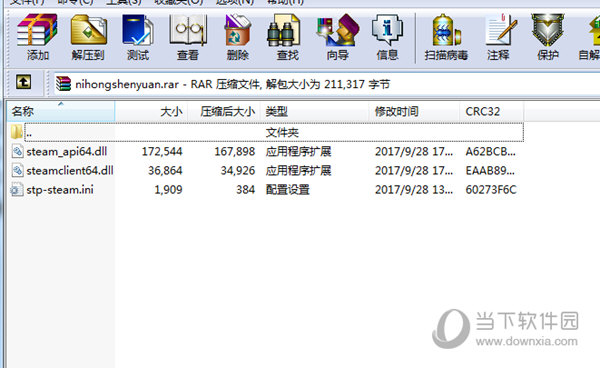Go up one folder level button
This screenshot has width=600, height=368.
tap(23, 82)
